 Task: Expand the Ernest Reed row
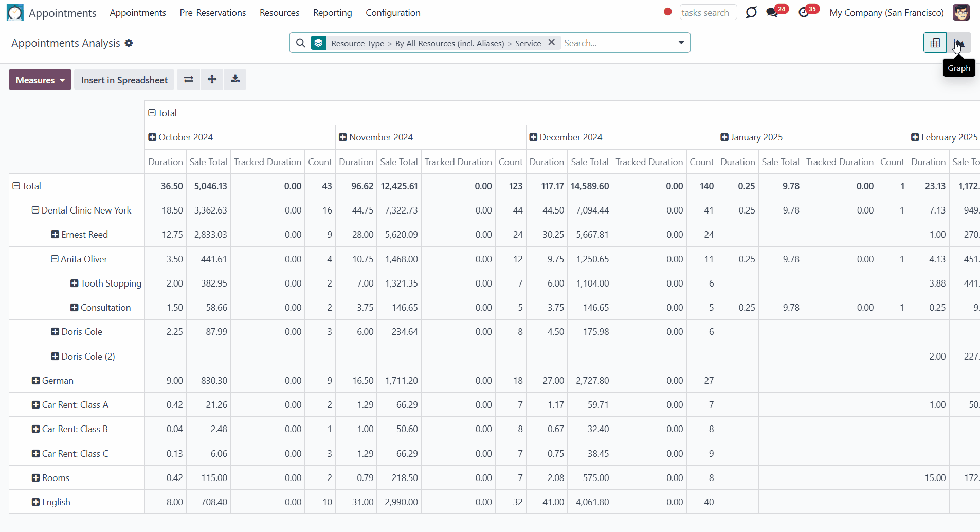point(55,235)
